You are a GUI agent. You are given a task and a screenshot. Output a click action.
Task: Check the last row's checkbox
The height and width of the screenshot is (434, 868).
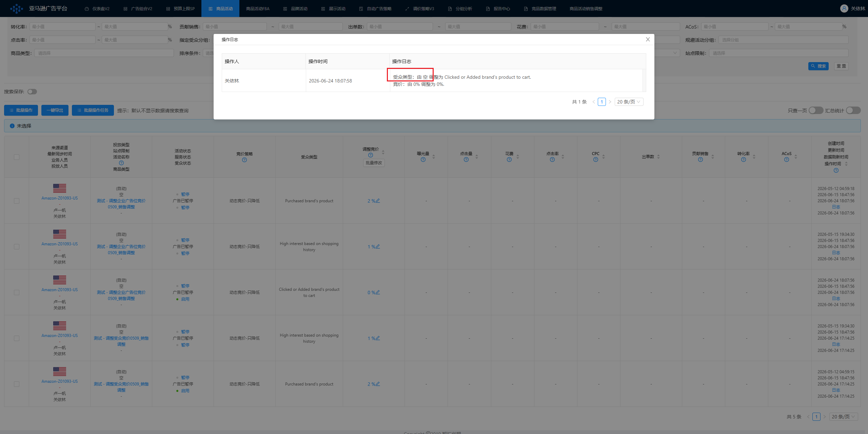[17, 384]
